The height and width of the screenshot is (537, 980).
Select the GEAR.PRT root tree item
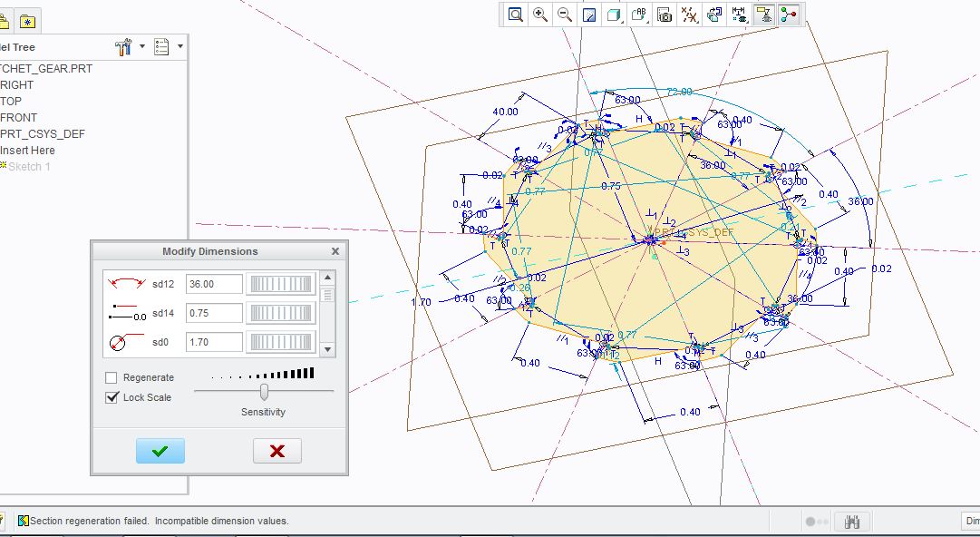tap(46, 69)
